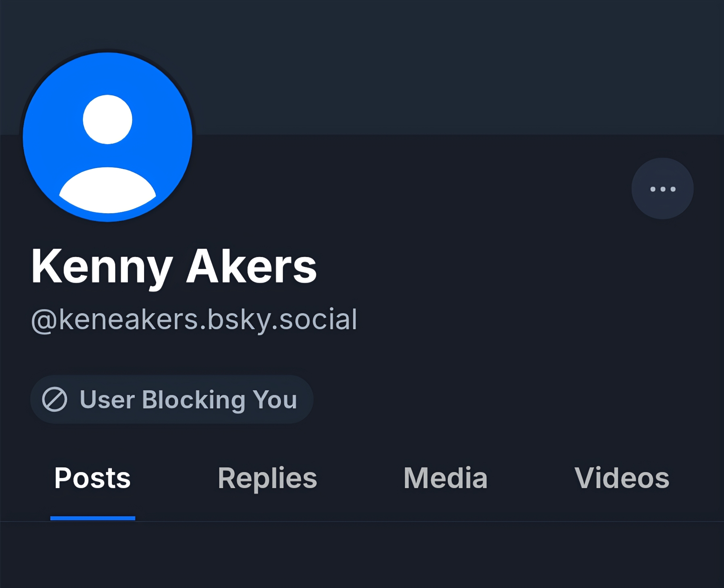Switch to the Posts tab

click(x=92, y=478)
